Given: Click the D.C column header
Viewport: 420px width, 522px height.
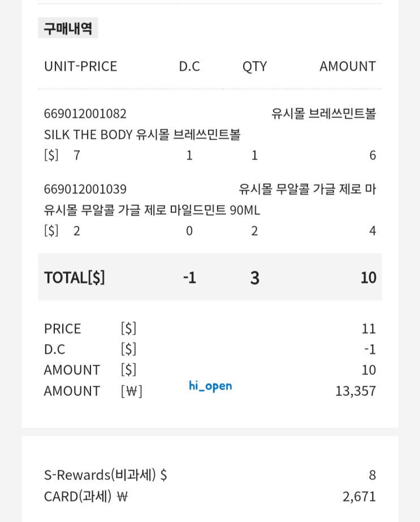Looking at the screenshot, I should 189,66.
